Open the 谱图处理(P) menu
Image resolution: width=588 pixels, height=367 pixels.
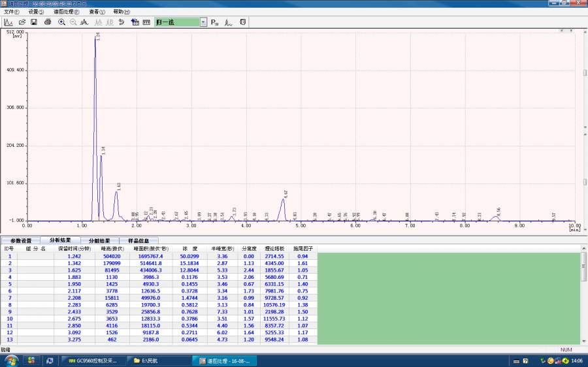(x=67, y=12)
